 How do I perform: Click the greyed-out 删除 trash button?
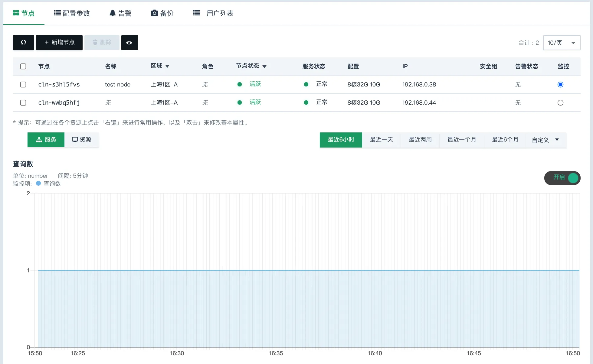[102, 43]
